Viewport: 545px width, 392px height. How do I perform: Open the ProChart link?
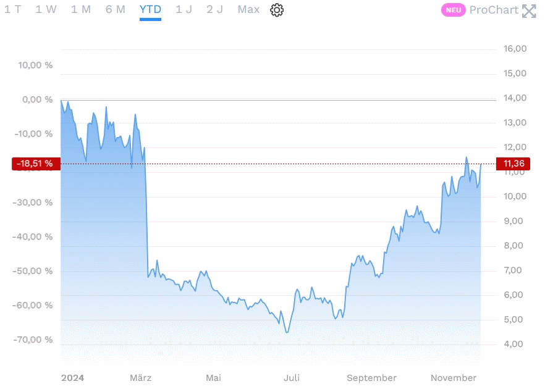click(494, 10)
